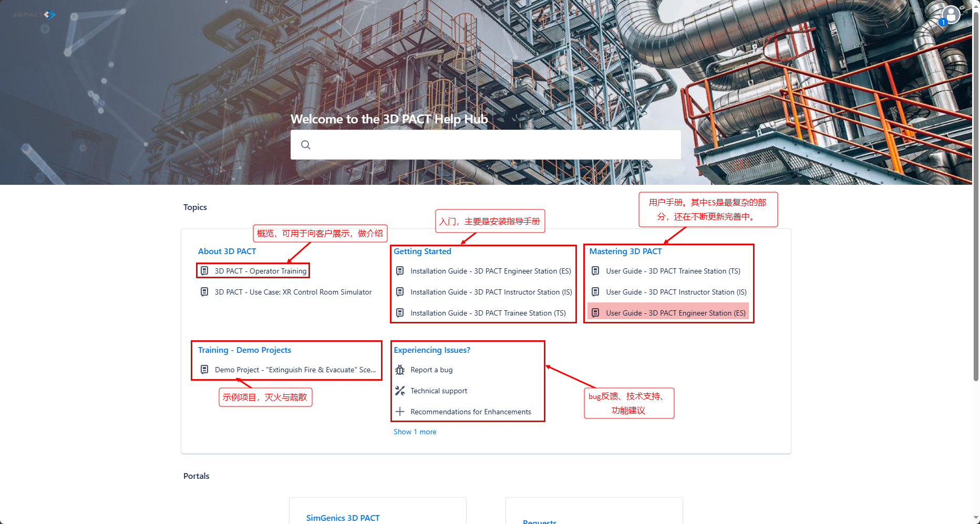Expand topics with Show 1 more
Screen dimensions: 980x524
click(415, 432)
